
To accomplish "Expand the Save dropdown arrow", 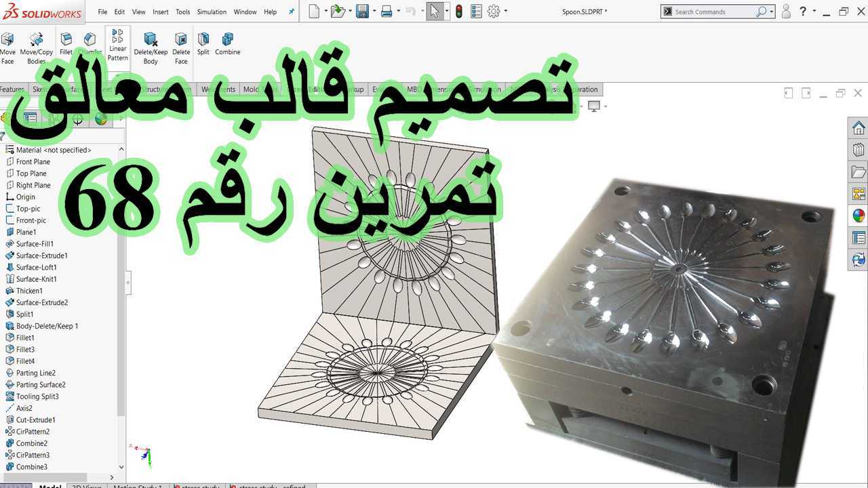I will click(x=374, y=12).
